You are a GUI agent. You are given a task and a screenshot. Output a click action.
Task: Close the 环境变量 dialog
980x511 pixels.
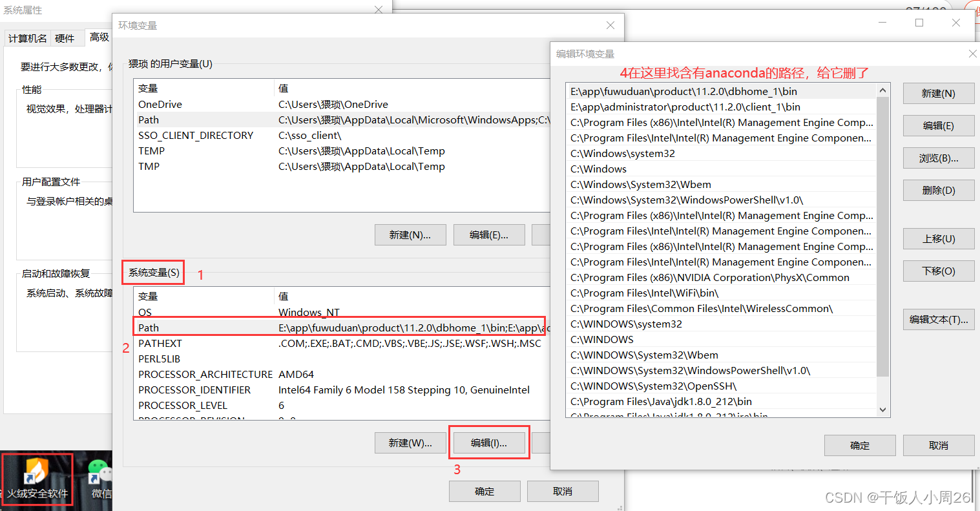(610, 25)
